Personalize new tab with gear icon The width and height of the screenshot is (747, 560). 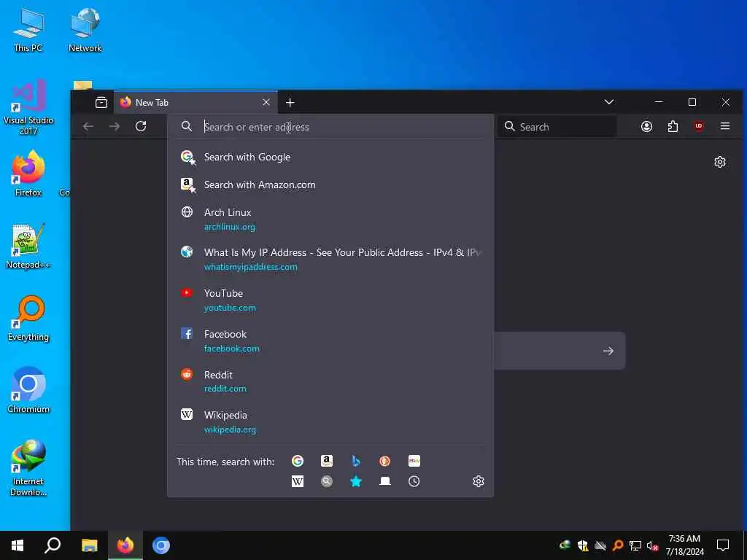coord(720,162)
